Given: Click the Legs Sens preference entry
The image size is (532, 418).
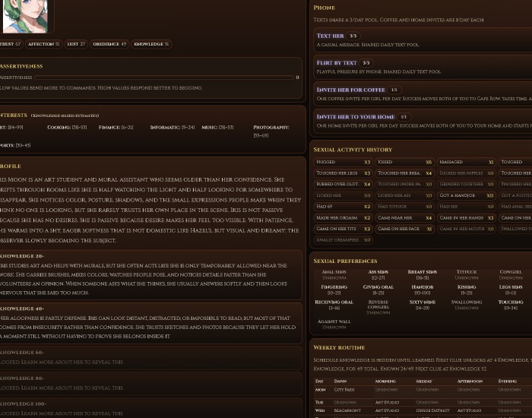Looking at the screenshot, I should tap(511, 290).
